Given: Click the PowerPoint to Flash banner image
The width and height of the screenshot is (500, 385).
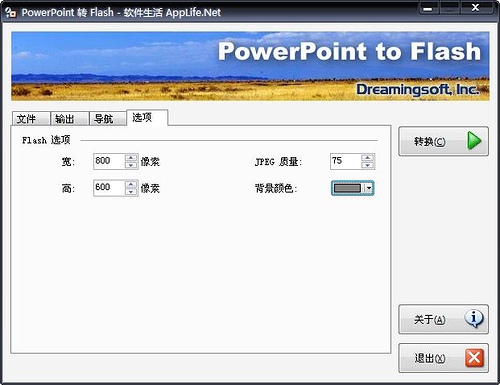Looking at the screenshot, I should pyautogui.click(x=250, y=66).
